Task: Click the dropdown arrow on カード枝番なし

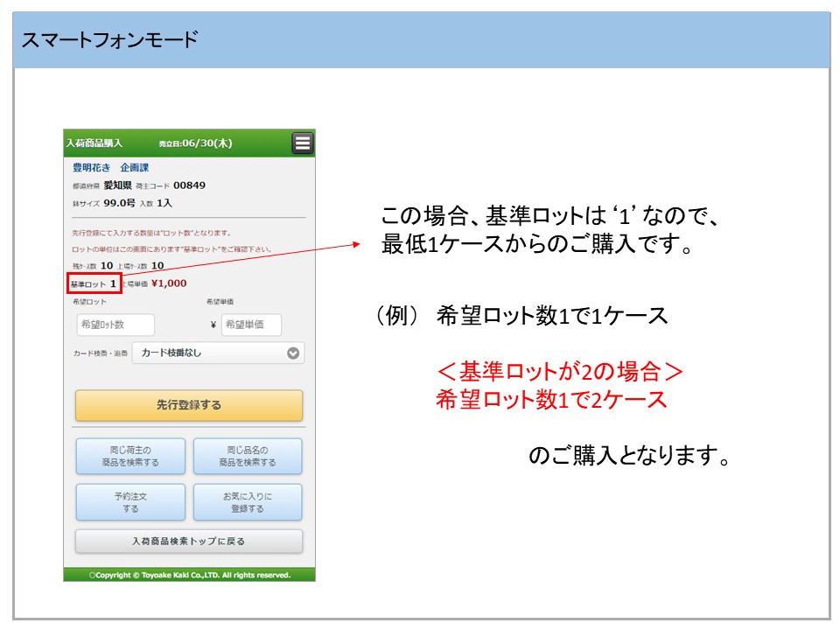Action: tap(294, 353)
